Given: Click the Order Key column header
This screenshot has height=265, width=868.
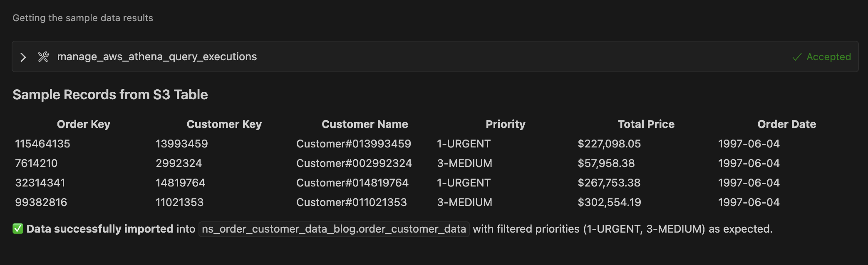Looking at the screenshot, I should tap(84, 124).
